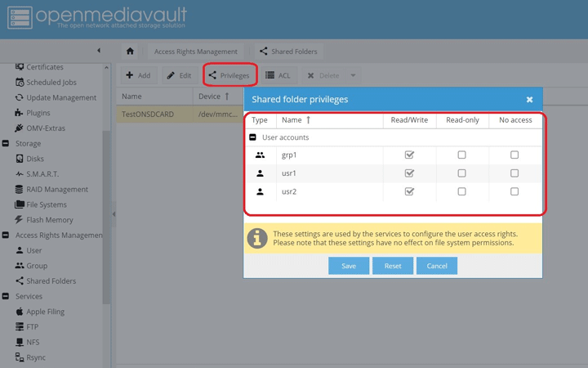
Task: Click sidebar scroll up arrow
Action: pyautogui.click(x=106, y=68)
